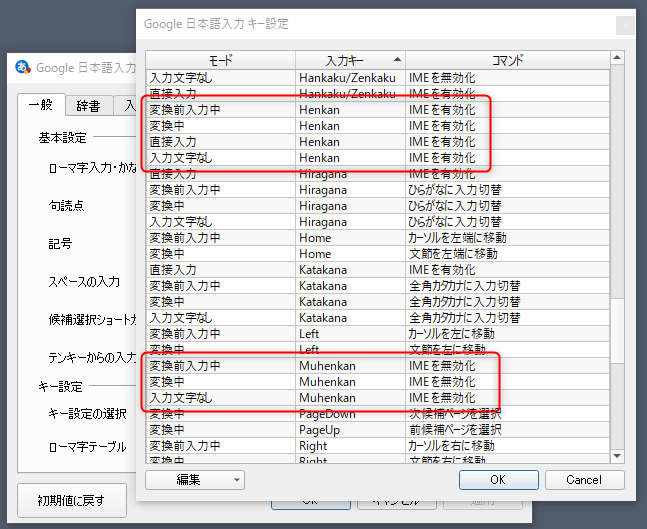Select 直接入力 cell in Henkan row
The height and width of the screenshot is (529, 647).
(221, 142)
